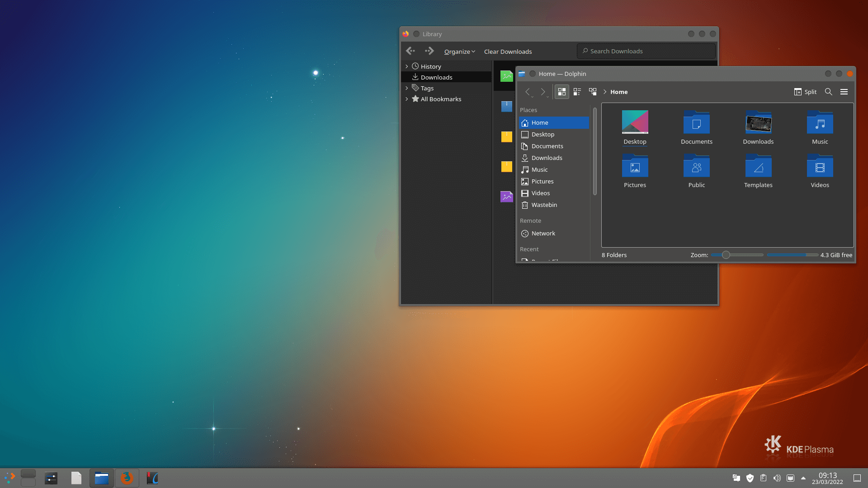
Task: Open the Wastebin in the Places panel
Action: (x=544, y=205)
